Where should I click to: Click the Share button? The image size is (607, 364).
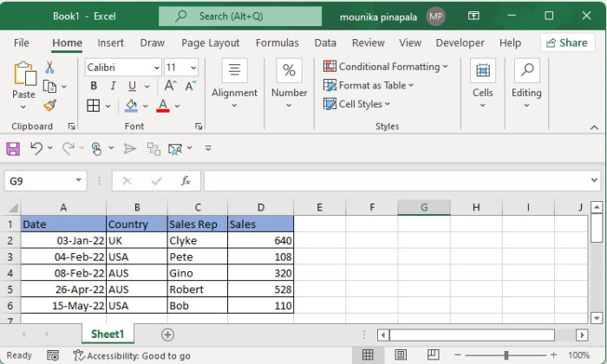(x=567, y=42)
